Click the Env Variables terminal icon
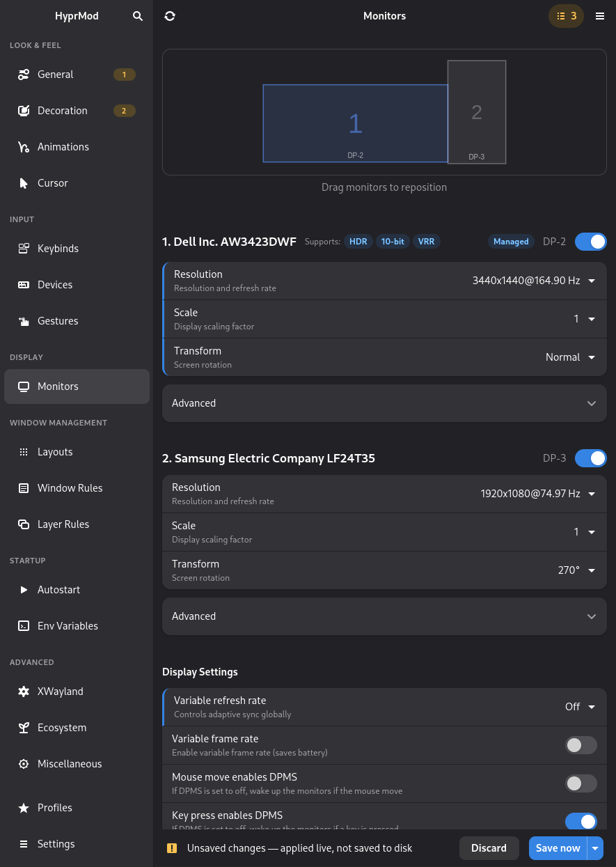This screenshot has width=616, height=867. pos(24,626)
